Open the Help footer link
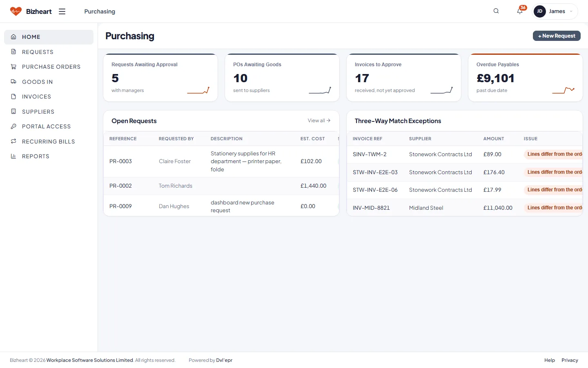This screenshot has height=368, width=588. pos(550,360)
